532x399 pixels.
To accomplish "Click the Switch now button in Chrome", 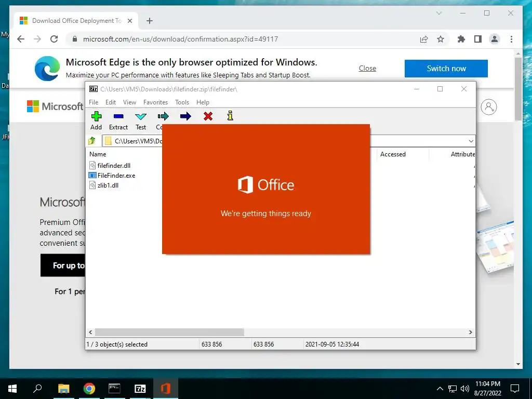I will coord(446,69).
